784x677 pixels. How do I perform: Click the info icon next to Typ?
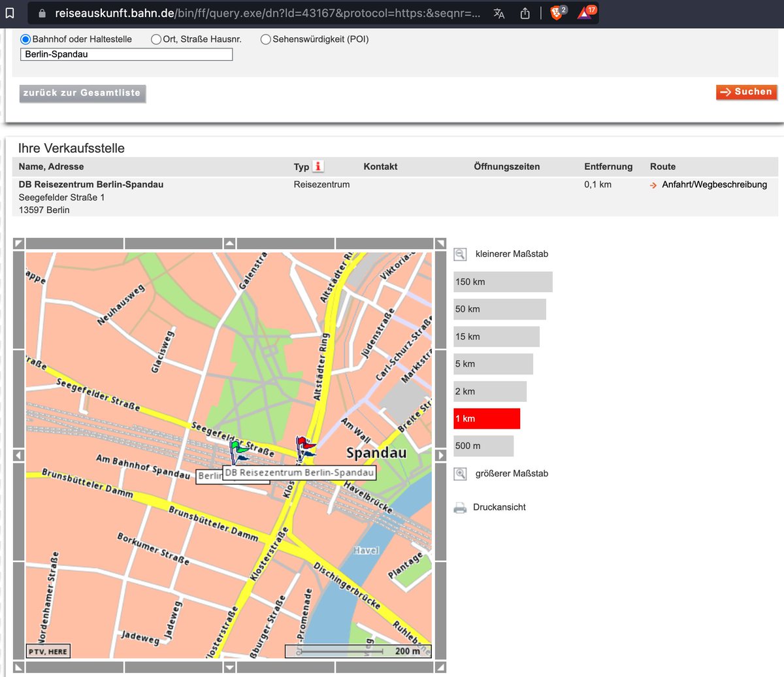pos(318,166)
